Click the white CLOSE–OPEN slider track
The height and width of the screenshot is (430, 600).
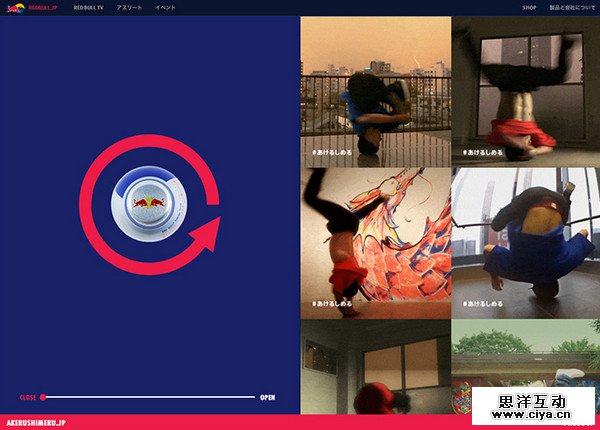150,397
